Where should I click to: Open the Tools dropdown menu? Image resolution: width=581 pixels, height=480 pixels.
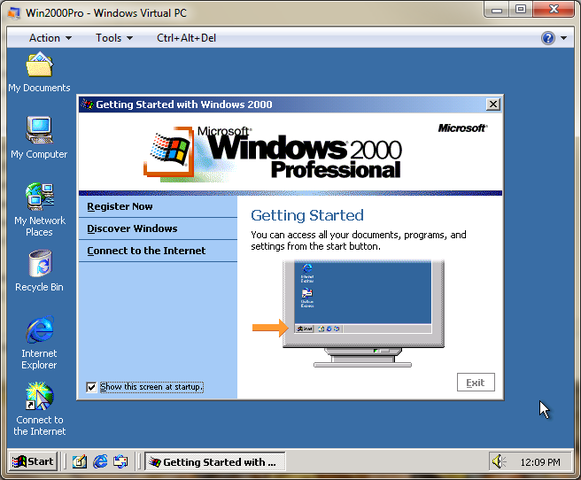click(x=114, y=38)
